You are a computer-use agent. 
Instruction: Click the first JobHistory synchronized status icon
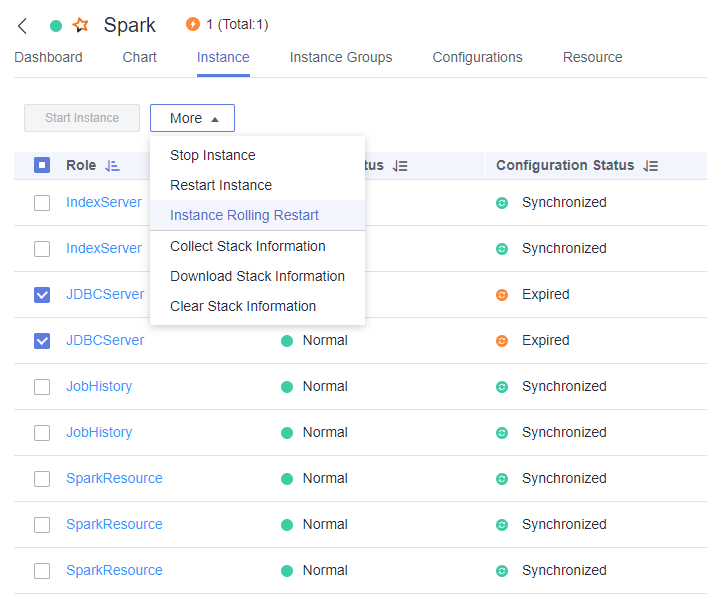502,387
